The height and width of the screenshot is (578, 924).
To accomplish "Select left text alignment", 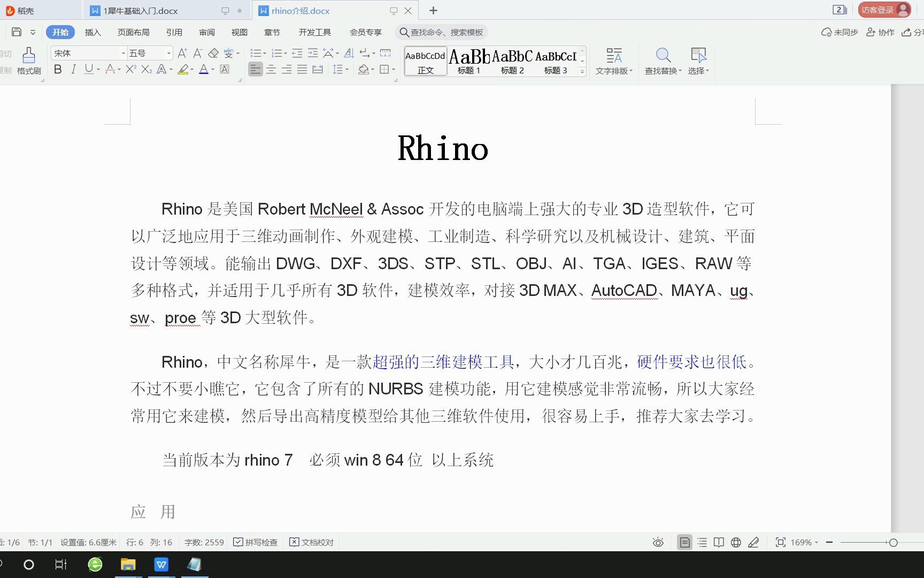I will [256, 69].
